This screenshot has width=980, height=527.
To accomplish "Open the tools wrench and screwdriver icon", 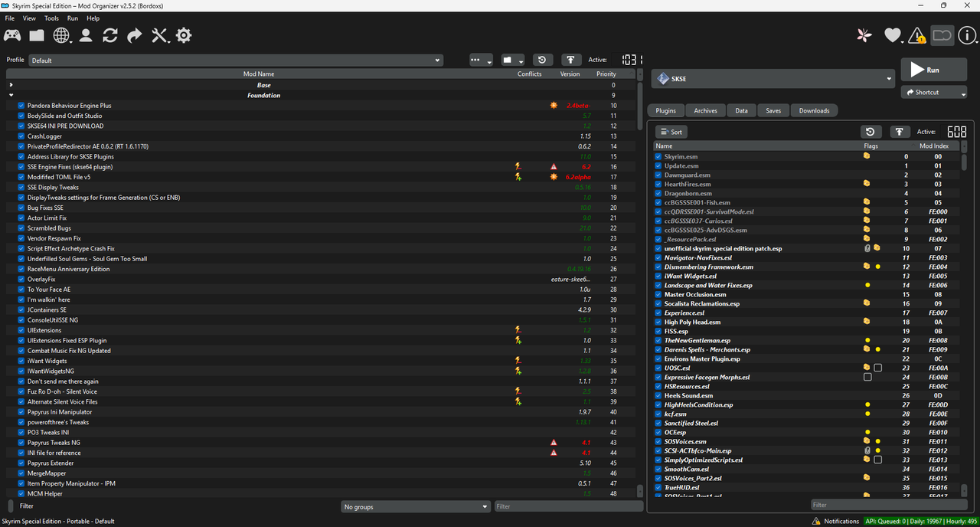I will coord(159,35).
